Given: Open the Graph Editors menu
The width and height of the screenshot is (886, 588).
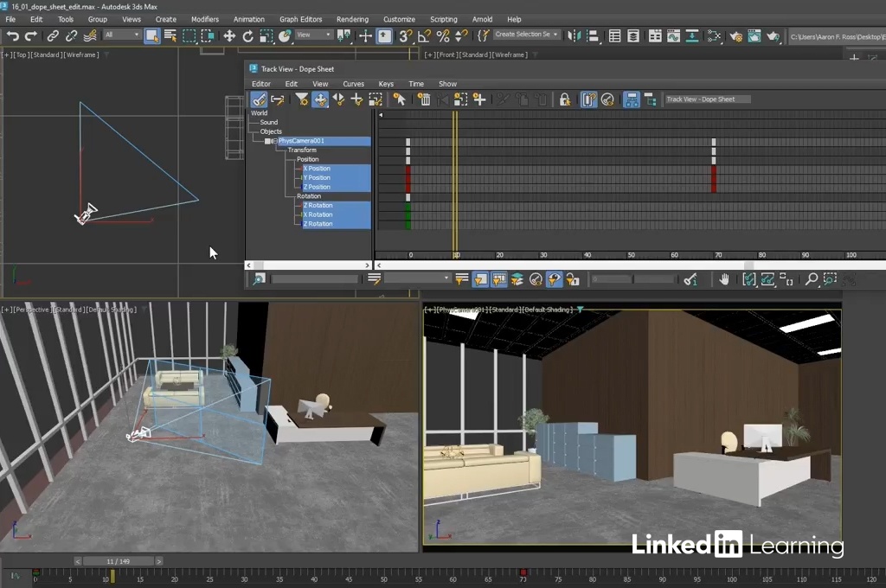Looking at the screenshot, I should [x=300, y=19].
